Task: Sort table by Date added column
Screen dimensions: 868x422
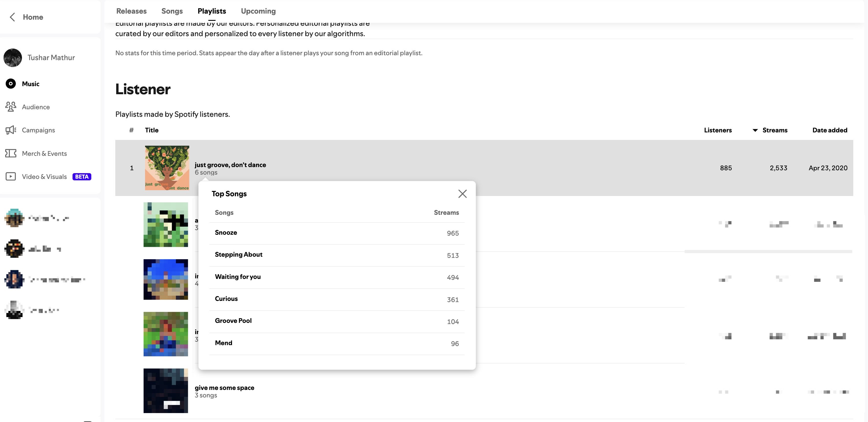Action: [x=830, y=130]
